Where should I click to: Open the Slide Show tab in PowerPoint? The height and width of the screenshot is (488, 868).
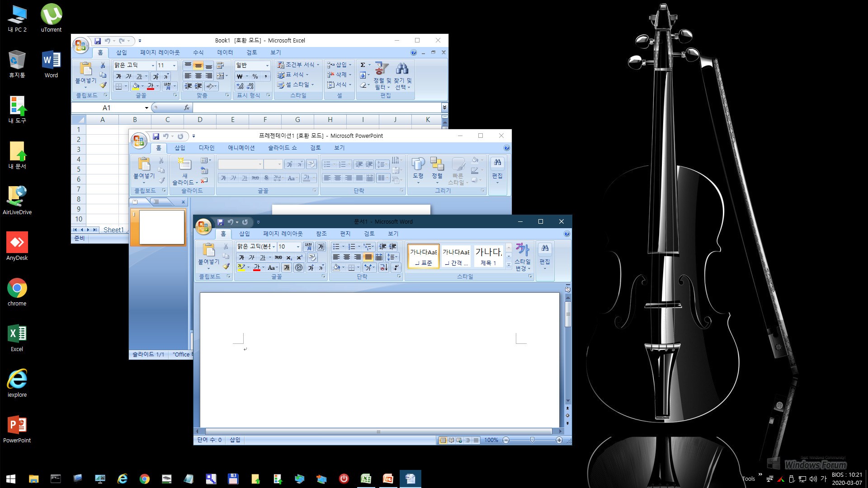pyautogui.click(x=282, y=148)
